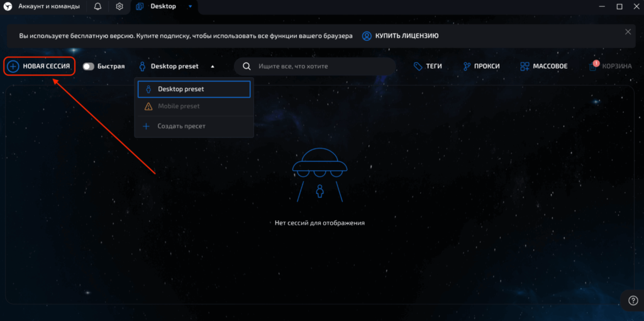Click the notification bell icon
The image size is (644, 321).
point(97,6)
